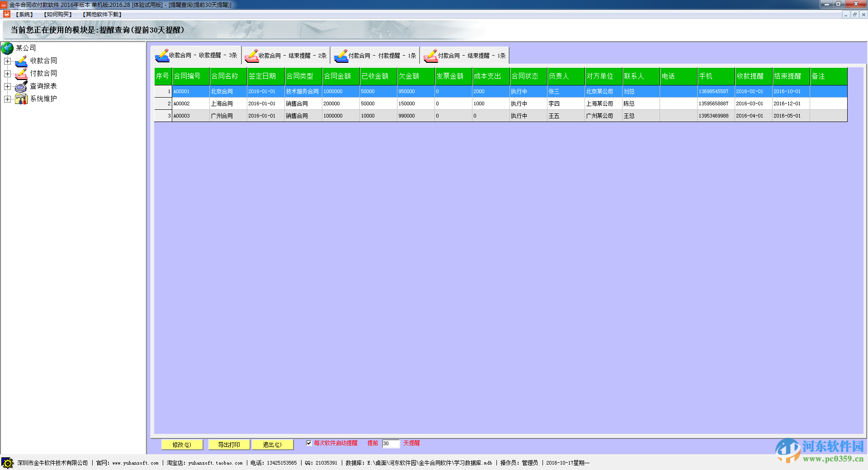This screenshot has height=470, width=868.
Task: Click the 负责人 column header
Action: [566, 76]
